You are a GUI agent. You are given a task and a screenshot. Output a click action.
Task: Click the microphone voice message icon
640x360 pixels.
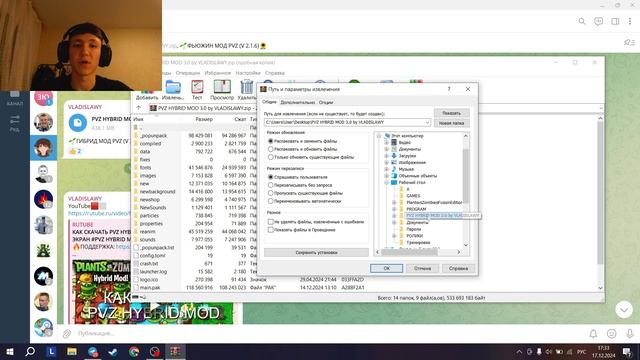coord(630,333)
